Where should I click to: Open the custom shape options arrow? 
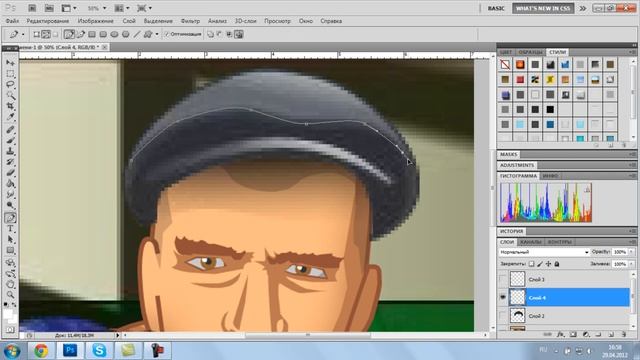(157, 35)
